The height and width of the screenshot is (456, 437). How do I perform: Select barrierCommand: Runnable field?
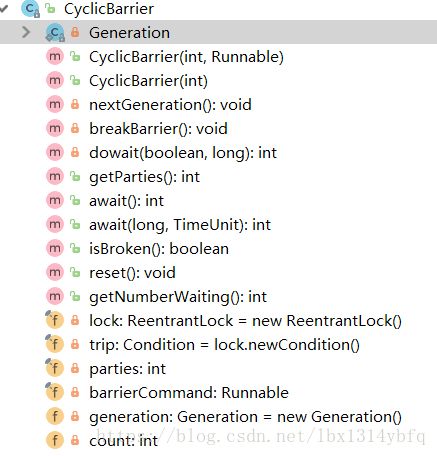[x=189, y=393]
